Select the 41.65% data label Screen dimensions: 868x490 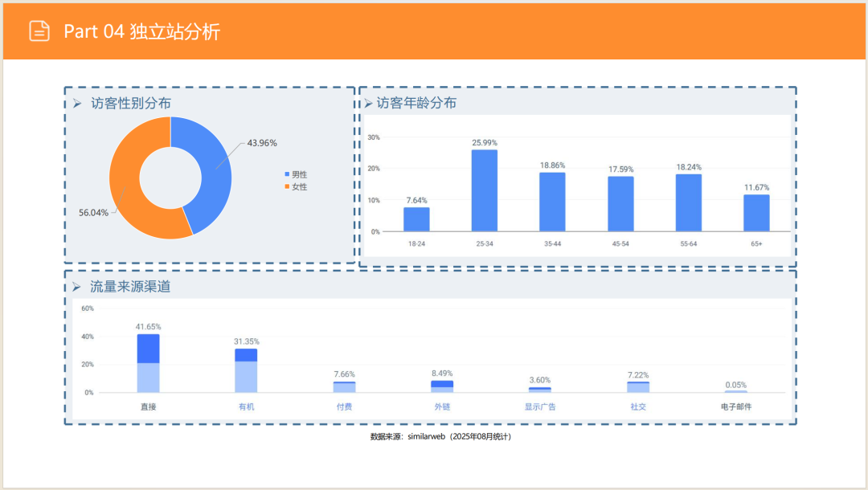click(x=149, y=327)
